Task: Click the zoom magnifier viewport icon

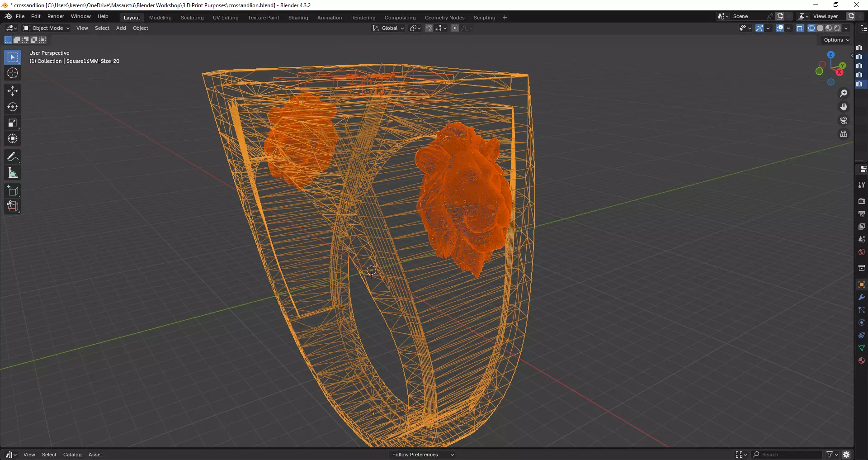Action: [x=844, y=93]
